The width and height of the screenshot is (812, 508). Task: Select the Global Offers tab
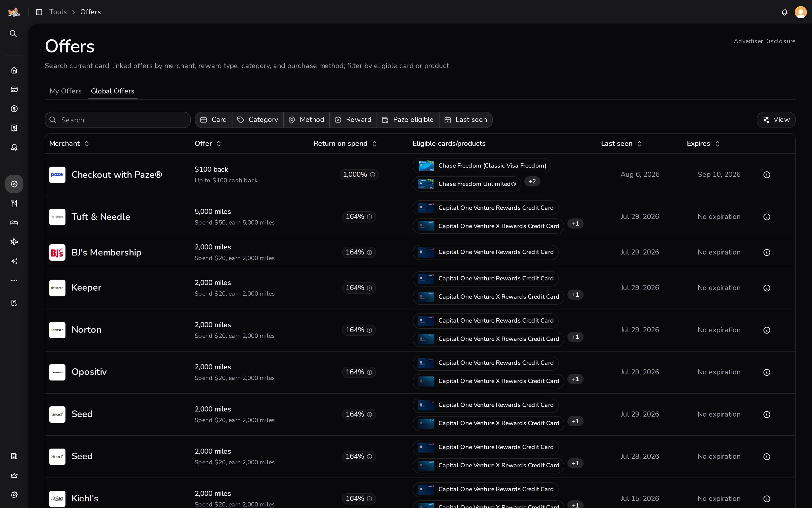pos(113,91)
